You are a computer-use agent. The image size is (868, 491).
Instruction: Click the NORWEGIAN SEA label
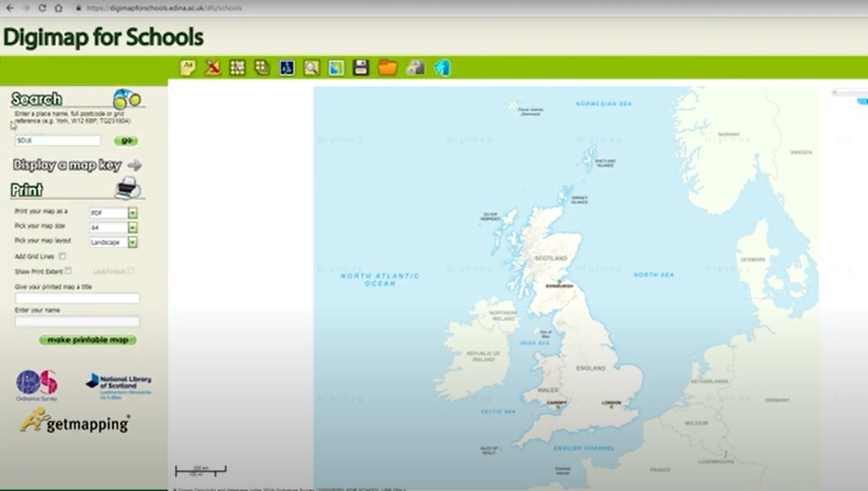pyautogui.click(x=604, y=104)
